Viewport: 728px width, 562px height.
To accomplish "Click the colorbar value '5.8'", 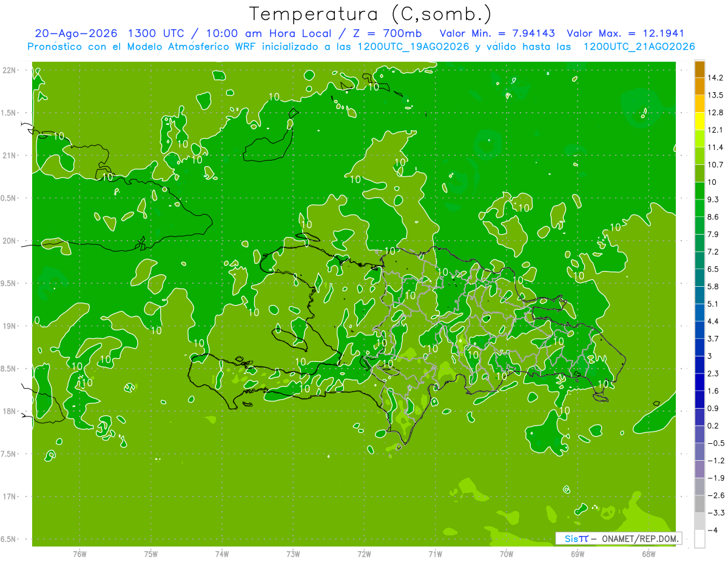I will pos(713,287).
